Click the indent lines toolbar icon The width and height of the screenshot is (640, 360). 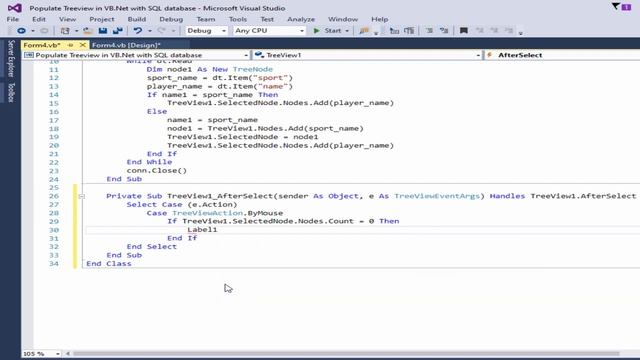point(409,31)
